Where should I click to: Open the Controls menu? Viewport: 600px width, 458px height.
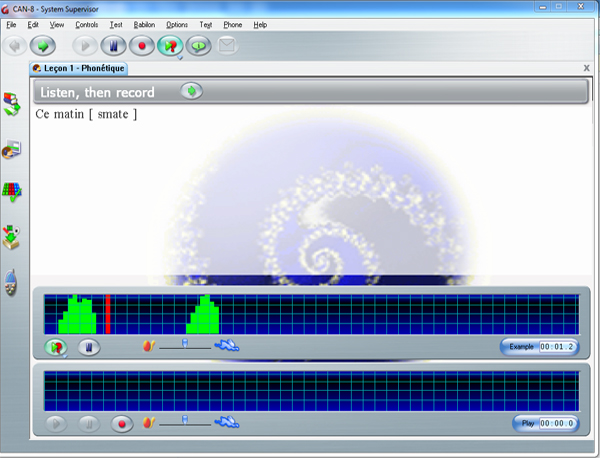coord(86,24)
